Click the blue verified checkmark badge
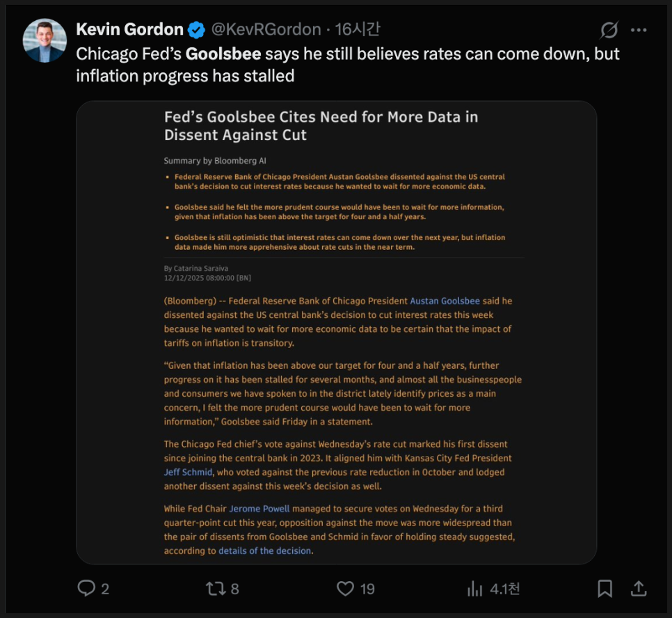Screen dimensions: 672x618 197,30
